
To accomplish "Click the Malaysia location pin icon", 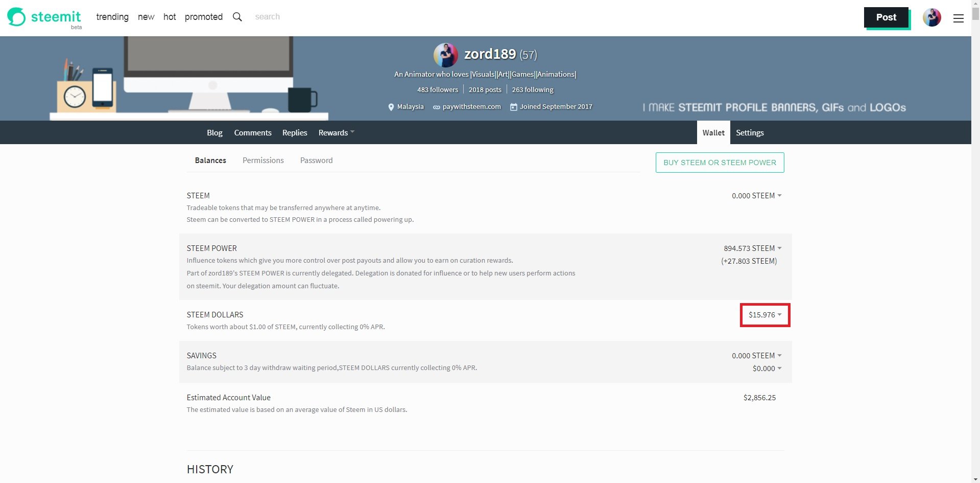I will [391, 107].
